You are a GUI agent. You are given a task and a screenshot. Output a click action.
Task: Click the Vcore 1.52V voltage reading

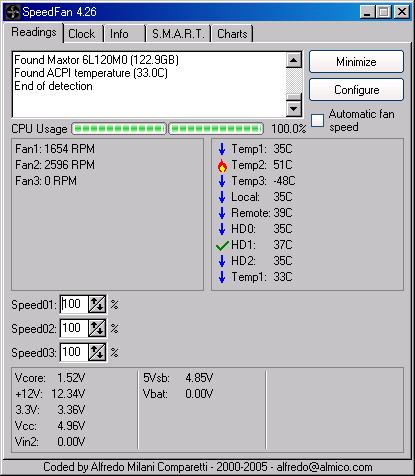point(50,378)
